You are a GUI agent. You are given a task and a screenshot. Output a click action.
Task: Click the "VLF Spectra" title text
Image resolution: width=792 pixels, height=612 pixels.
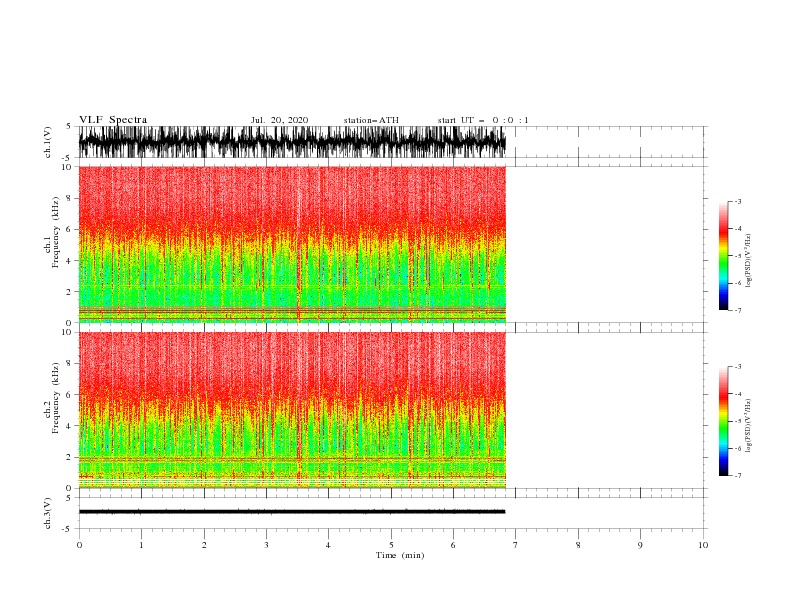pyautogui.click(x=113, y=120)
